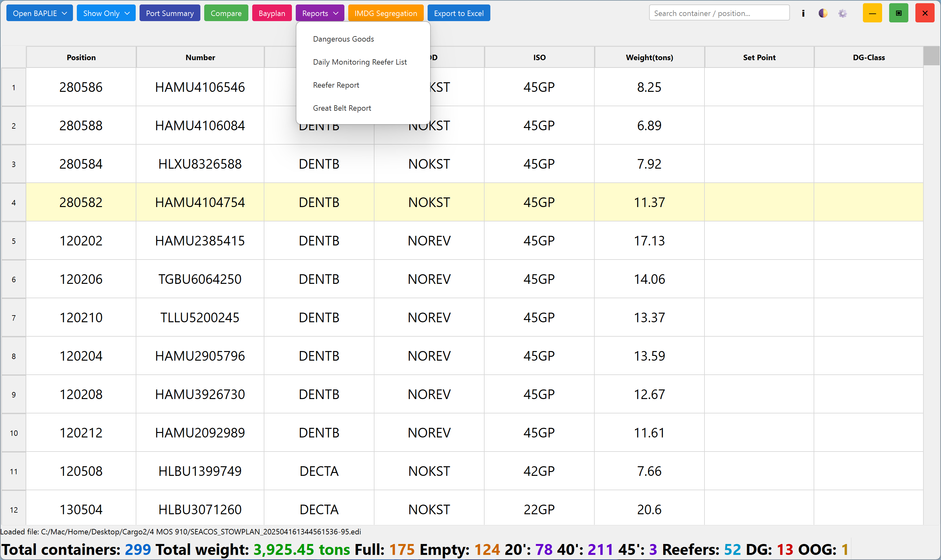941x560 pixels.
Task: Click the green maximize window button
Action: click(x=898, y=13)
